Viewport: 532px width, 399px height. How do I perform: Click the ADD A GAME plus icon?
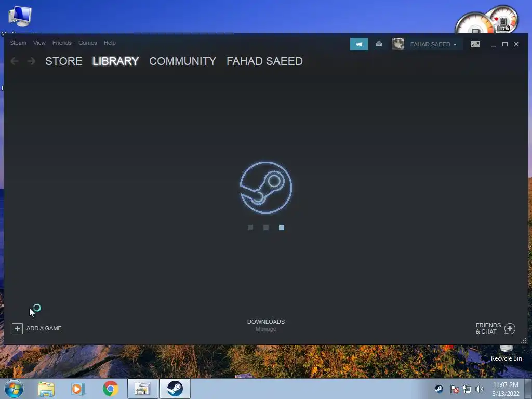click(x=17, y=328)
